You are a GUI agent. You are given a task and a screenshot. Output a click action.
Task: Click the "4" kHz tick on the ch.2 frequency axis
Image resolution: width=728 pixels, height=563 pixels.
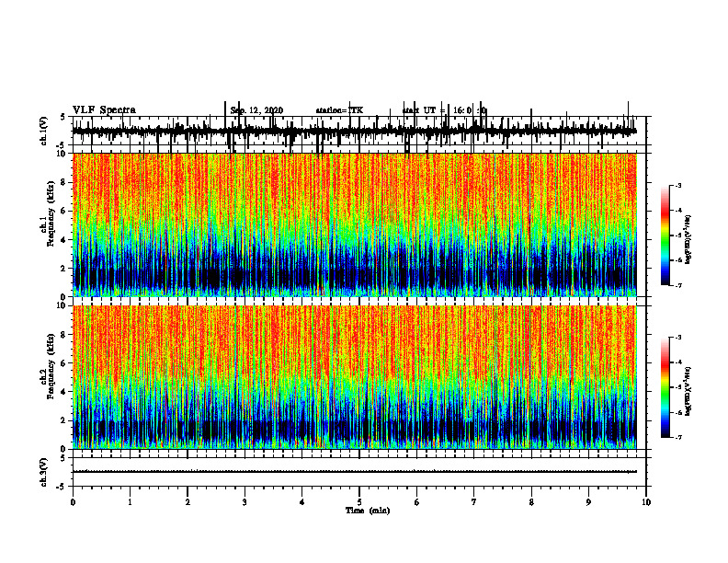(x=63, y=392)
